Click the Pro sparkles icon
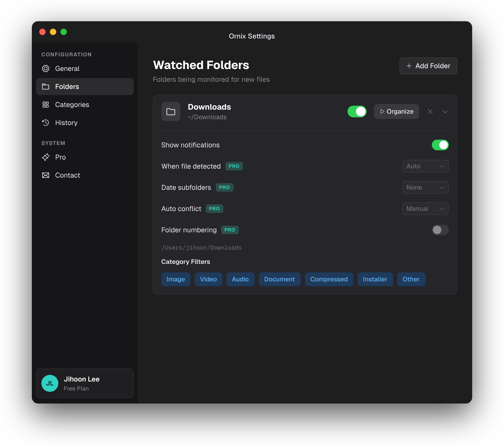The image size is (504, 446). (46, 157)
